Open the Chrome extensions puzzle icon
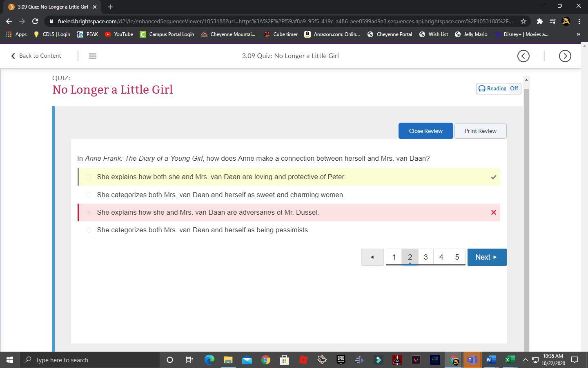The height and width of the screenshot is (368, 588). (539, 21)
